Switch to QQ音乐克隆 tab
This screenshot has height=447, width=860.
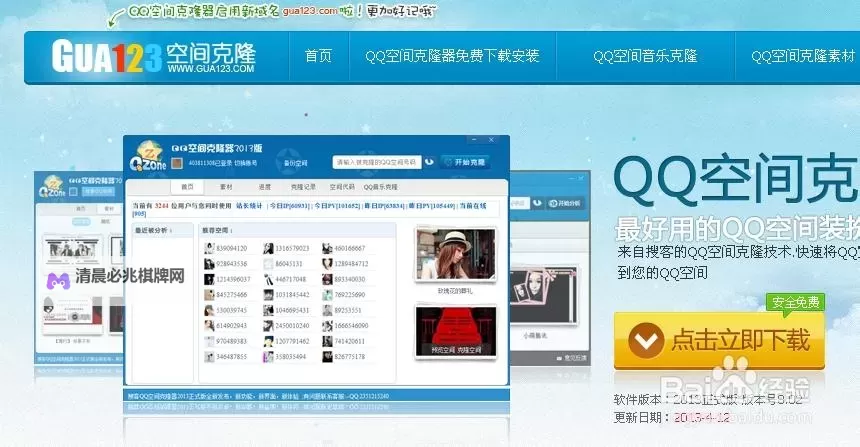380,187
